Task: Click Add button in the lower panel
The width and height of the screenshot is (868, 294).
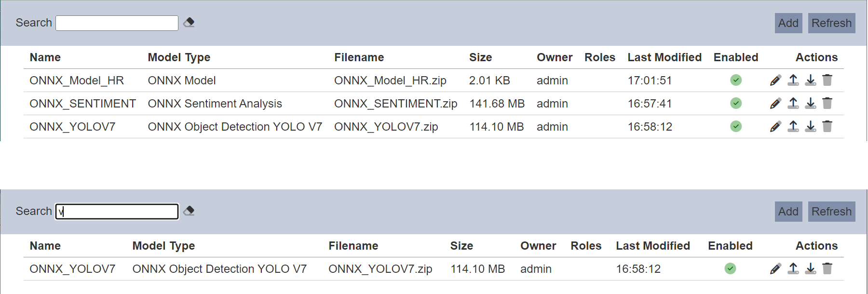Action: (788, 212)
